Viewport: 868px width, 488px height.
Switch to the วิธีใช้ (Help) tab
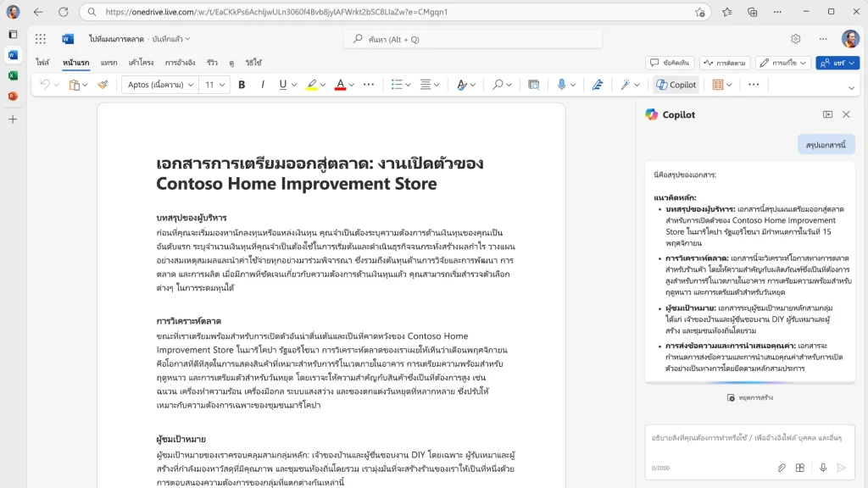tap(253, 63)
